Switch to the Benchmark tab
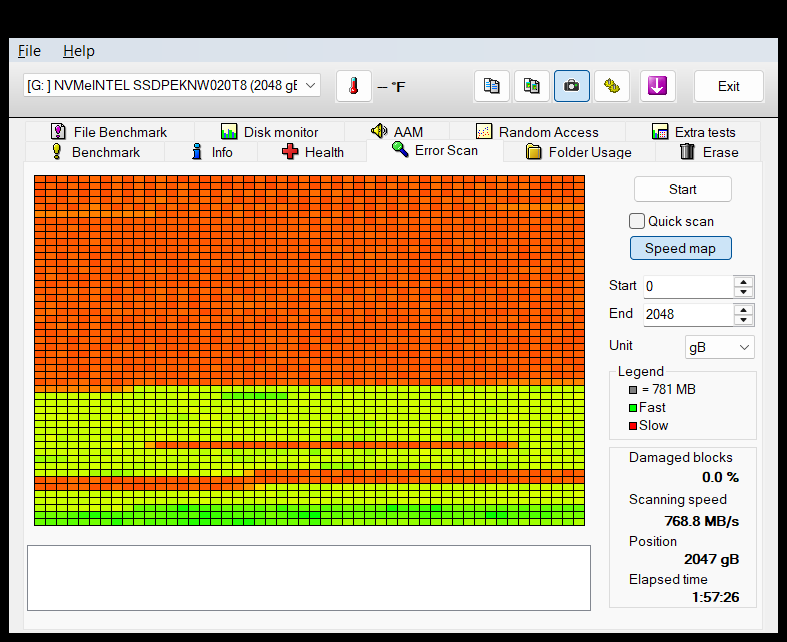787x642 pixels. (x=95, y=152)
